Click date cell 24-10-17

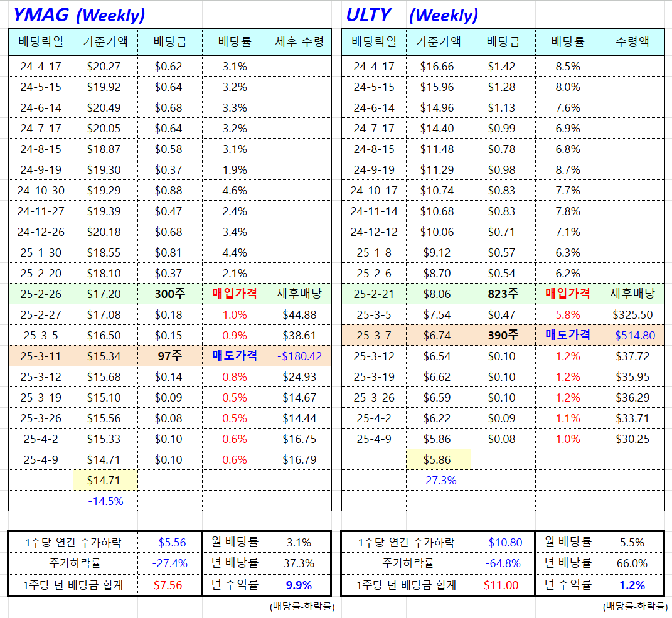point(374,190)
